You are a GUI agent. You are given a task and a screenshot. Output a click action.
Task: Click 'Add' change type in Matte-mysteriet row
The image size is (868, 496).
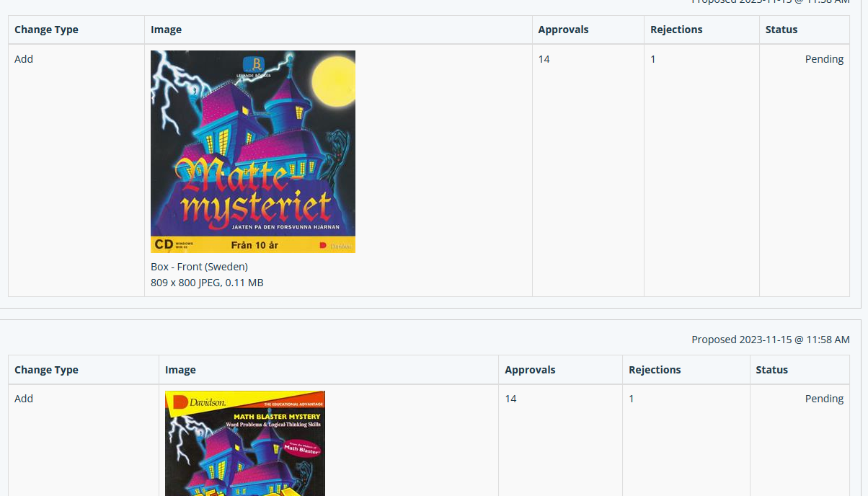coord(24,59)
